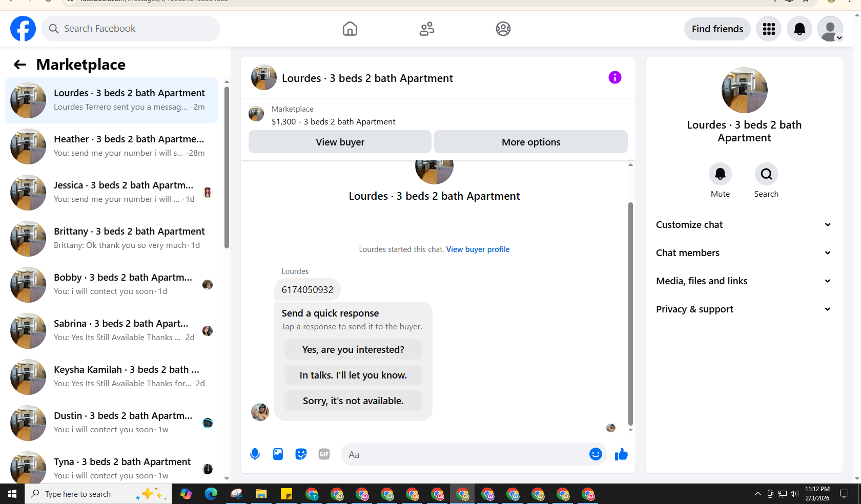Viewport: 861px width, 504px height.
Task: Show hidden system tray icons
Action: (x=757, y=494)
